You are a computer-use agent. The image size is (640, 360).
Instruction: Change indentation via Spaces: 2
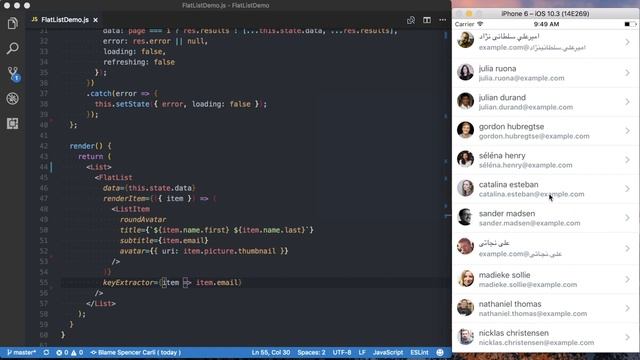(311, 352)
